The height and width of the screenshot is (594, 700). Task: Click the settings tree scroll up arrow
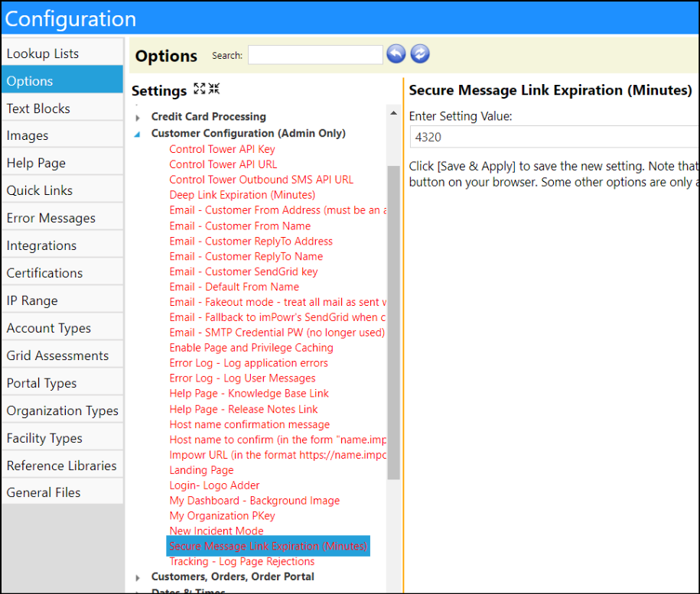click(393, 113)
